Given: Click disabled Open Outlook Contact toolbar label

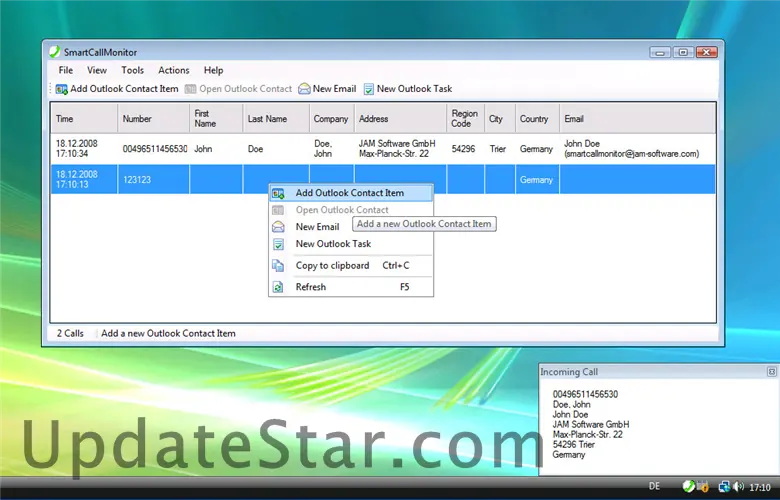Looking at the screenshot, I should click(x=246, y=89).
